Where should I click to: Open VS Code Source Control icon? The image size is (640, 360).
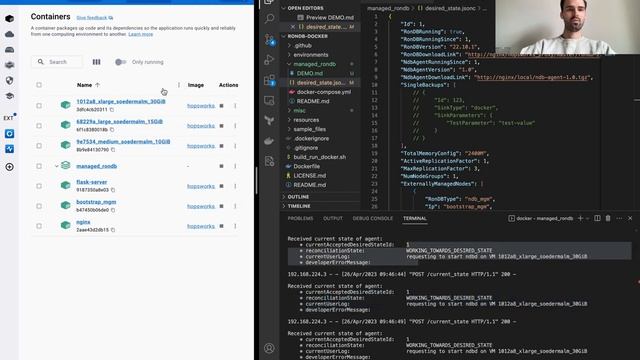point(269,39)
